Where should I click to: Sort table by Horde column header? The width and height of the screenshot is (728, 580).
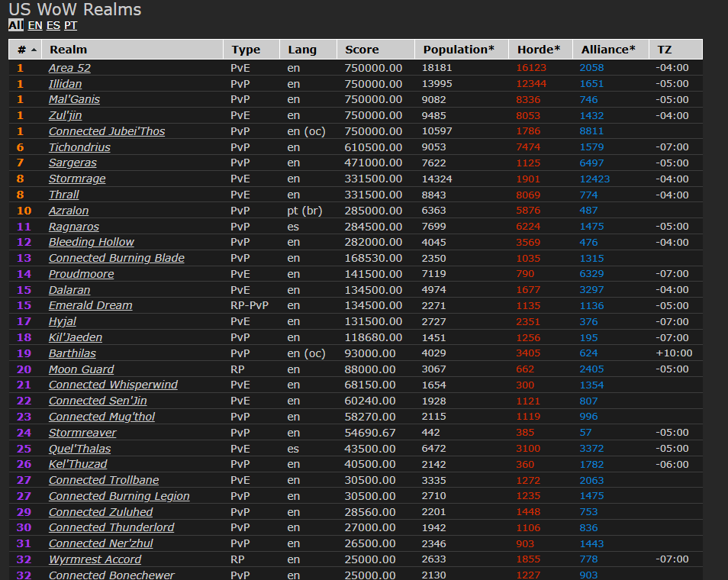[x=541, y=49]
